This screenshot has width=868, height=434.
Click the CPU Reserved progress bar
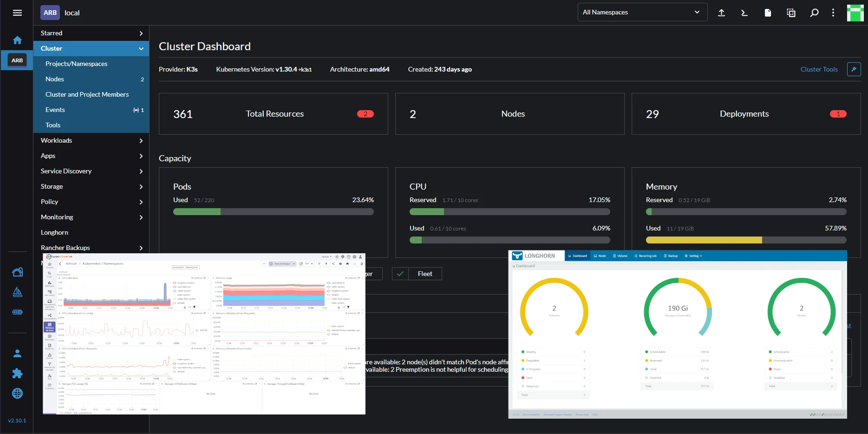[x=510, y=212]
